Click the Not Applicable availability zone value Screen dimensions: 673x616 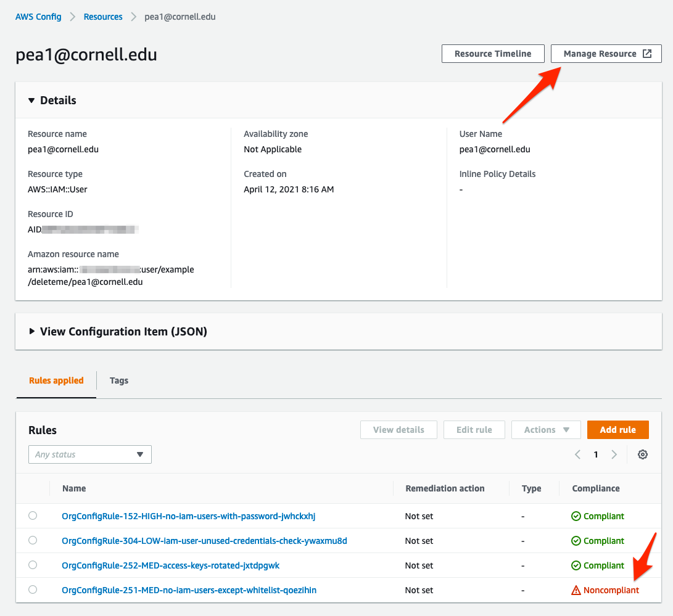tap(273, 149)
